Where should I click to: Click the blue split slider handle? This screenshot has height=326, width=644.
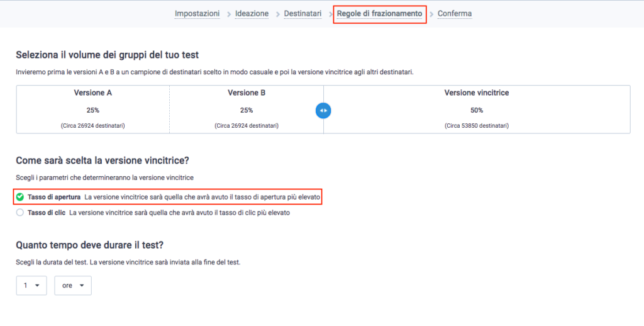pos(323,110)
